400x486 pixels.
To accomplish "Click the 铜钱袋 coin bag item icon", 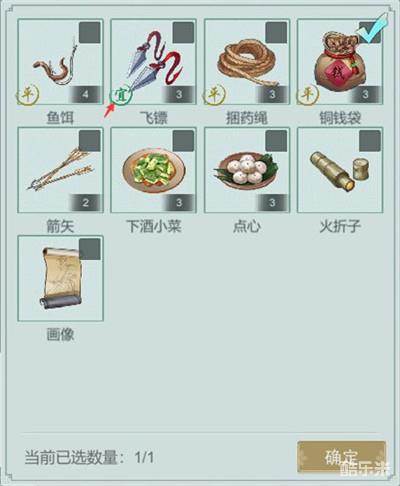I will tap(340, 62).
